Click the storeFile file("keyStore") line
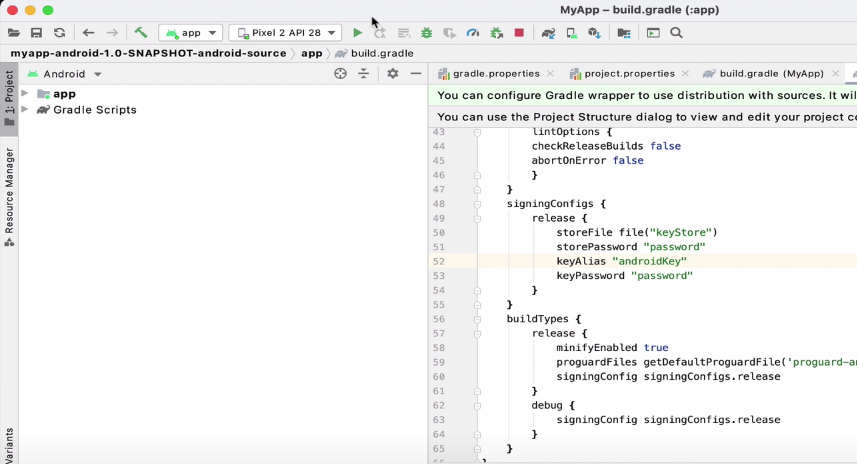 (x=637, y=232)
